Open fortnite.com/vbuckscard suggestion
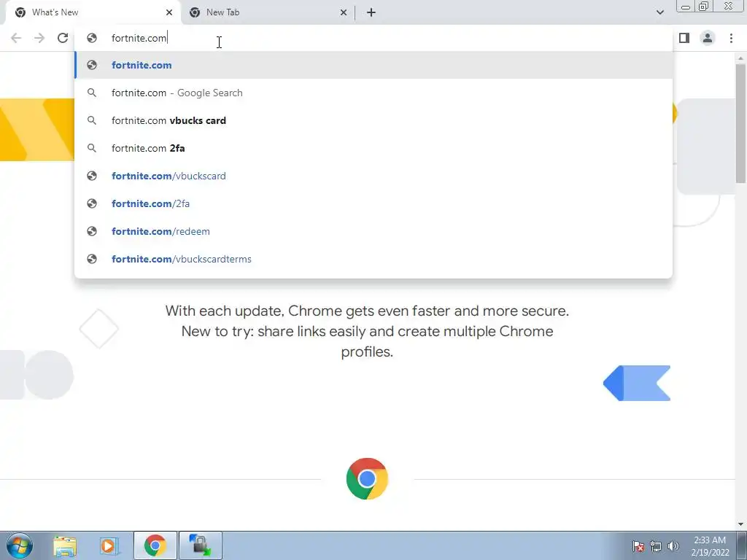 pyautogui.click(x=373, y=176)
